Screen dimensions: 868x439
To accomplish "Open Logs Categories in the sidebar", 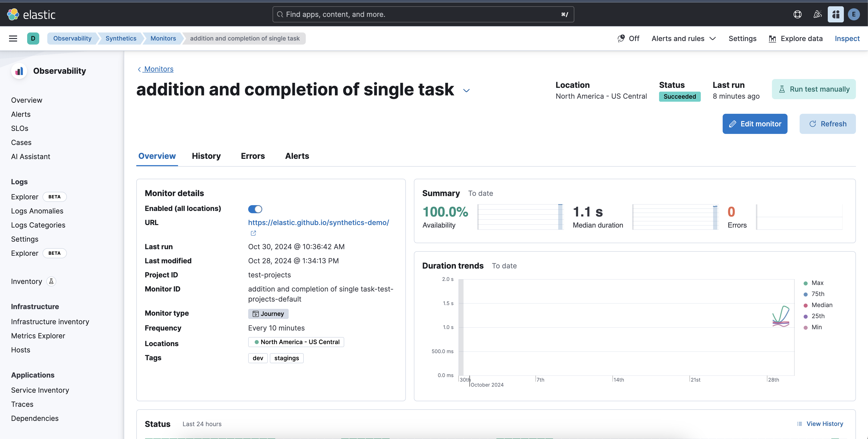I will (x=38, y=225).
